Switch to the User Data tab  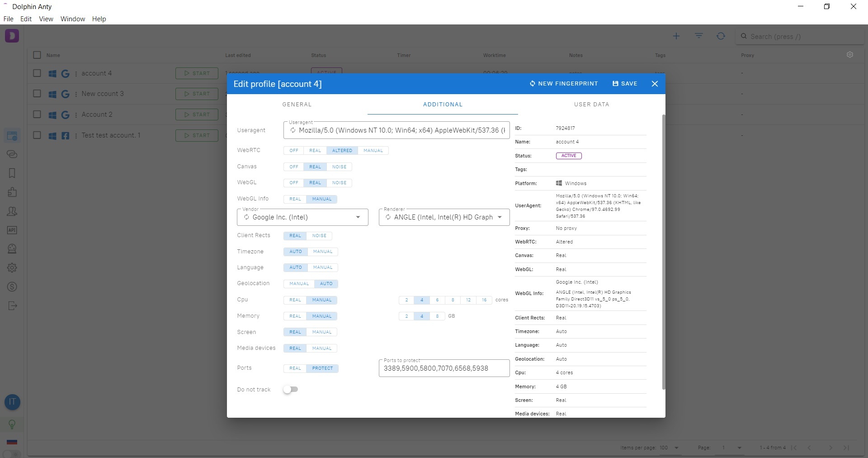(591, 105)
